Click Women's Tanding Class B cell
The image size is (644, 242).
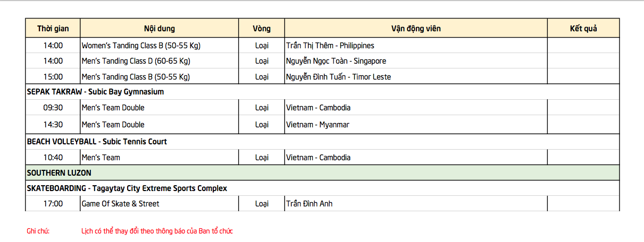tap(159, 45)
